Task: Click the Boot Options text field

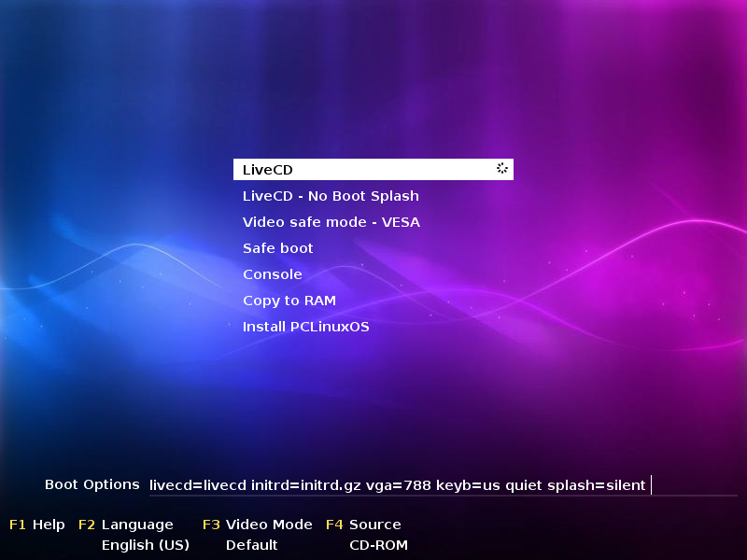Action: (x=443, y=485)
